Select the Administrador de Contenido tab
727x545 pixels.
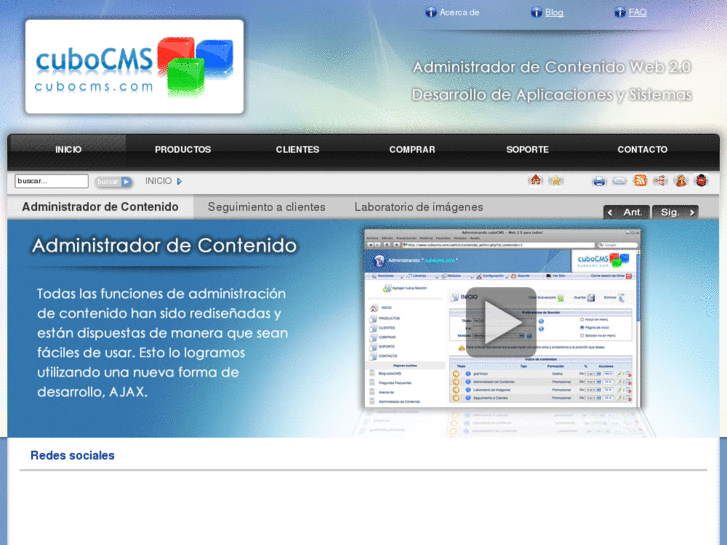100,207
